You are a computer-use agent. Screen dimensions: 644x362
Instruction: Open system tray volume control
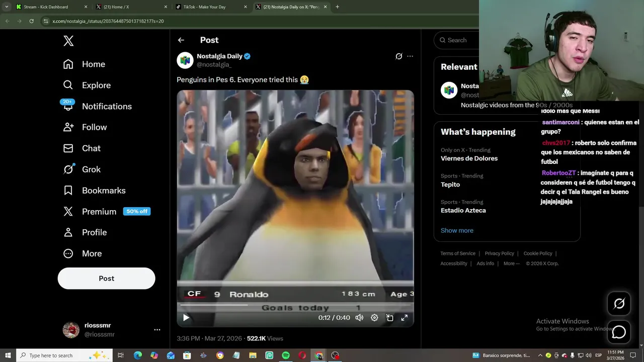(x=588, y=355)
